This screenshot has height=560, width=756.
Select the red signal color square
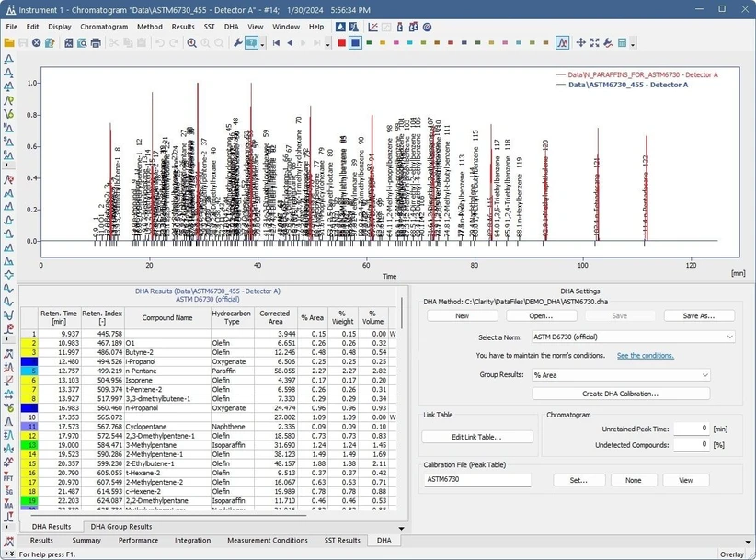342,43
